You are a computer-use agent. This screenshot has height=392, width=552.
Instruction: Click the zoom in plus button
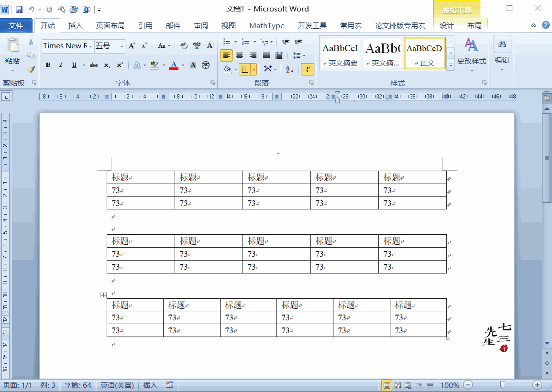[x=537, y=385]
